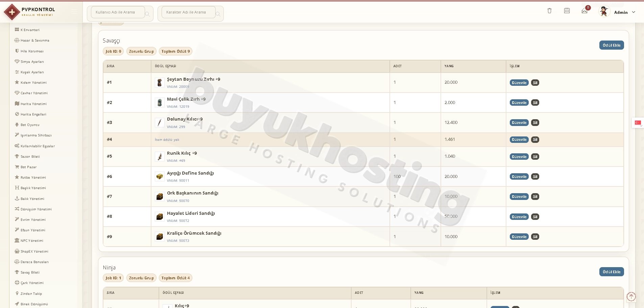644x308 pixels.
Task: Click the Harita Yönetimi map icon
Action: [17, 104]
